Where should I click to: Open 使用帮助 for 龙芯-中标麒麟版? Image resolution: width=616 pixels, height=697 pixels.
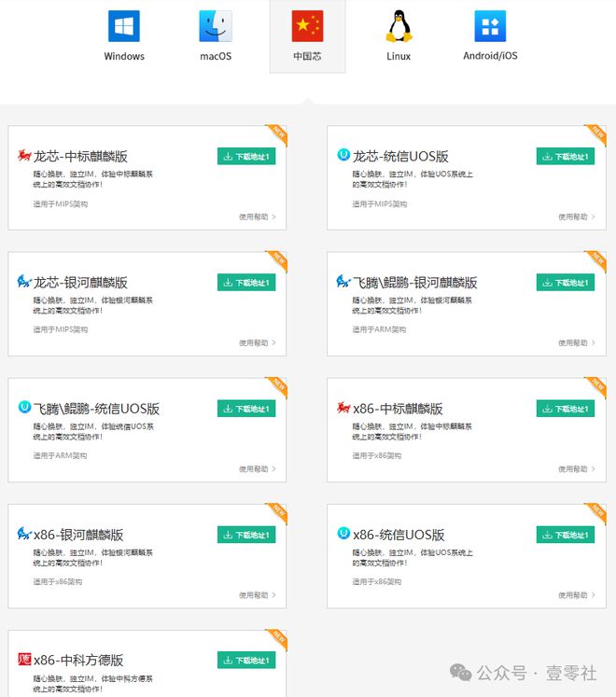click(258, 216)
